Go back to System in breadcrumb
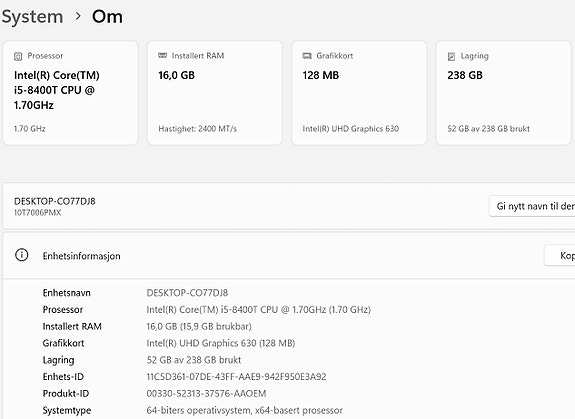Image resolution: width=575 pixels, height=419 pixels. coord(32,17)
